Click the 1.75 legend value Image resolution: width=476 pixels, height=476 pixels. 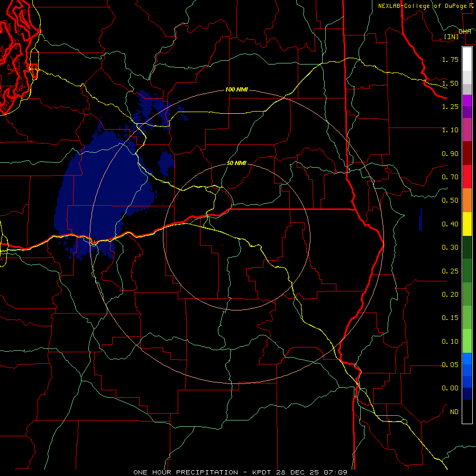[450, 59]
